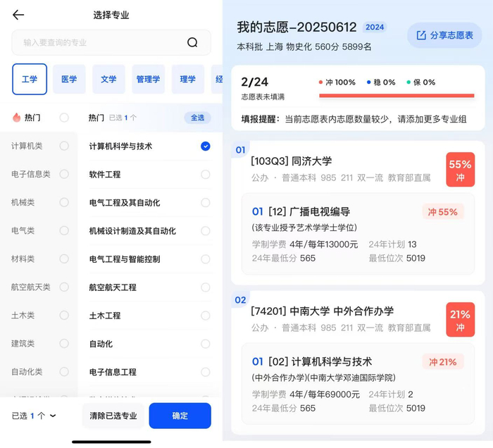
Task: Check the 航空航天工程 circle
Action: click(x=206, y=287)
